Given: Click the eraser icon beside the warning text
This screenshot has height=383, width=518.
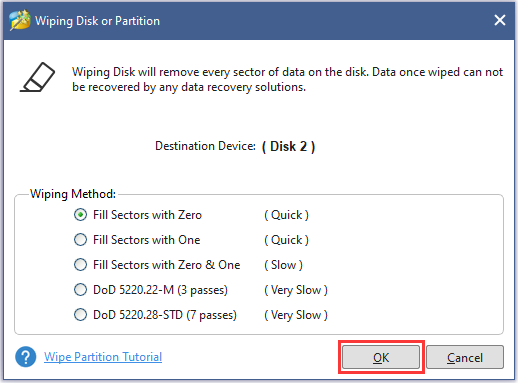Looking at the screenshot, I should coord(37,77).
